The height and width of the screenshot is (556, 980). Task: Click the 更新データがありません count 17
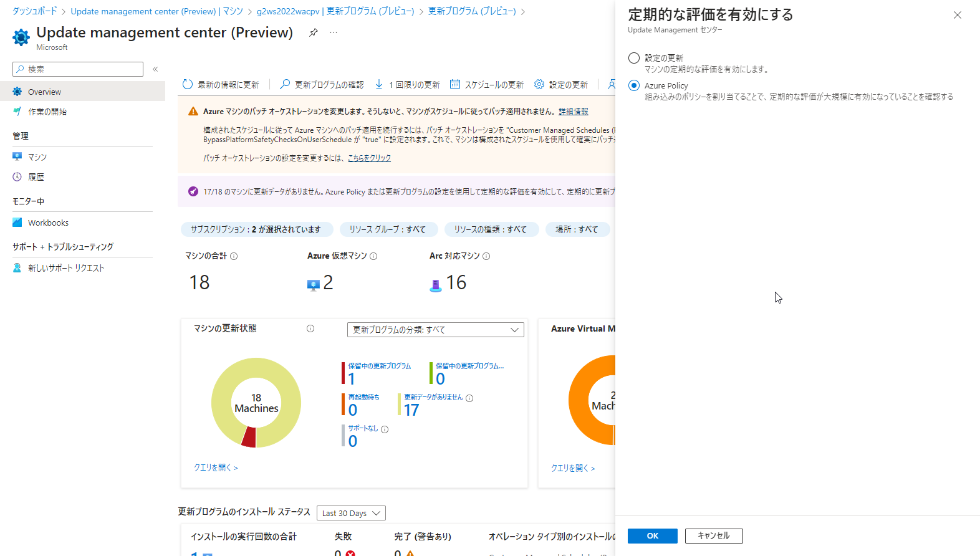tap(411, 410)
